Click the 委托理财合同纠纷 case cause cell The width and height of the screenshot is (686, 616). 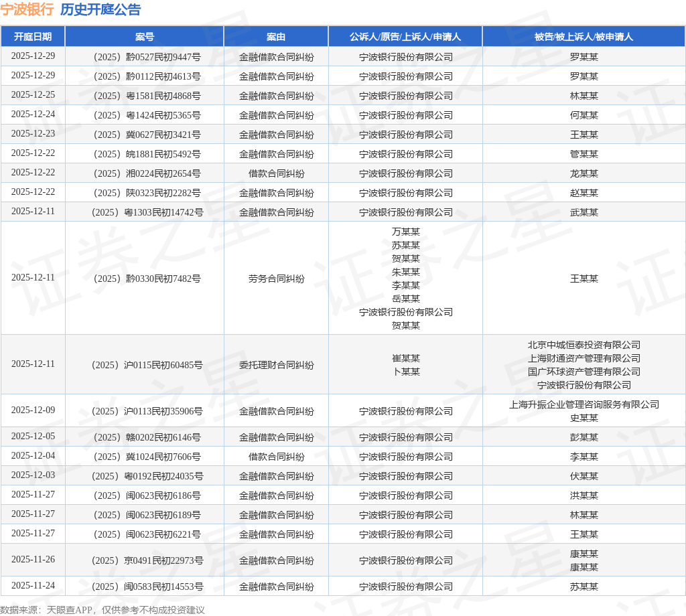point(276,365)
